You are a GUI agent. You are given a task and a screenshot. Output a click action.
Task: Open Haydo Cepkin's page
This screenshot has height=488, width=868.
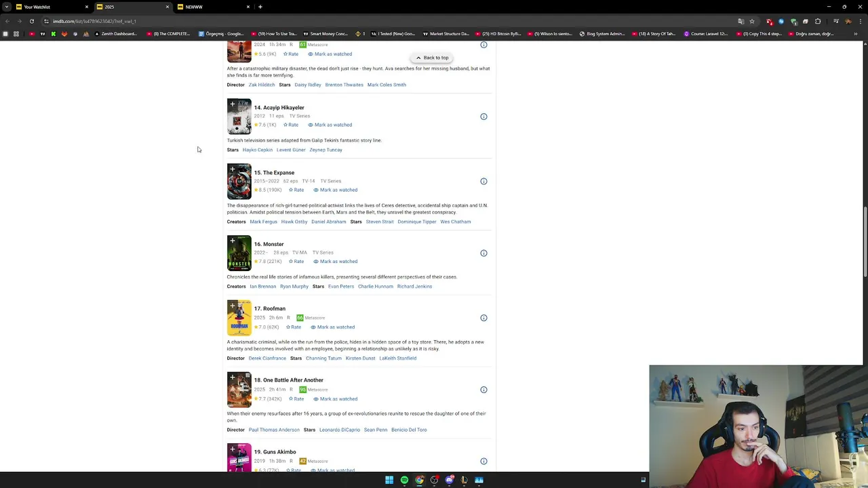pos(258,150)
